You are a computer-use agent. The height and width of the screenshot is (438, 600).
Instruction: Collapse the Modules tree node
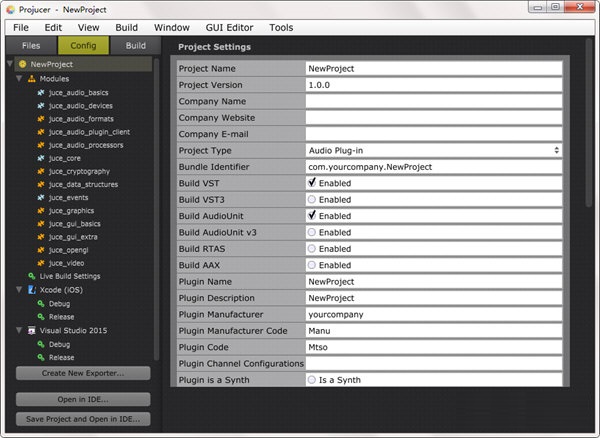pos(19,78)
